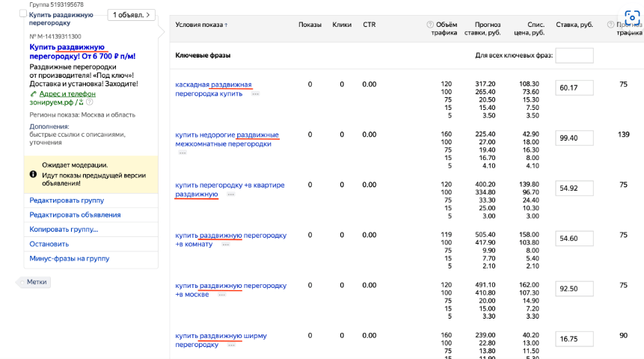Screen dimensions: 644x359
Task: Expand the '1 объявл.' ads list
Action: click(x=131, y=15)
